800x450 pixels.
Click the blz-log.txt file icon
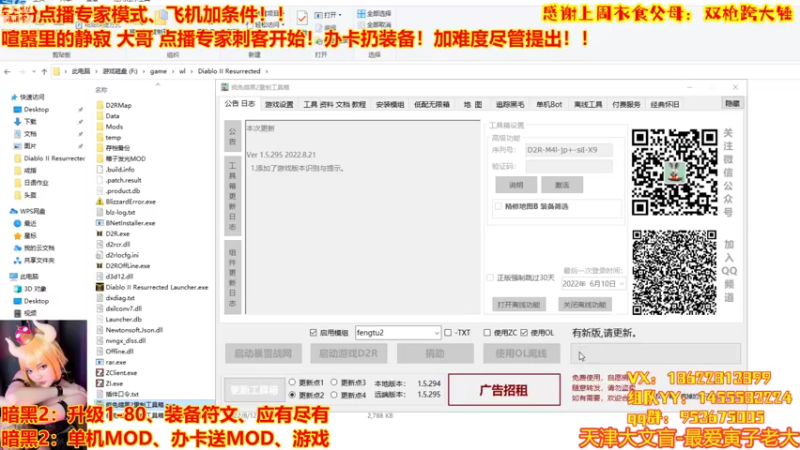[99, 212]
